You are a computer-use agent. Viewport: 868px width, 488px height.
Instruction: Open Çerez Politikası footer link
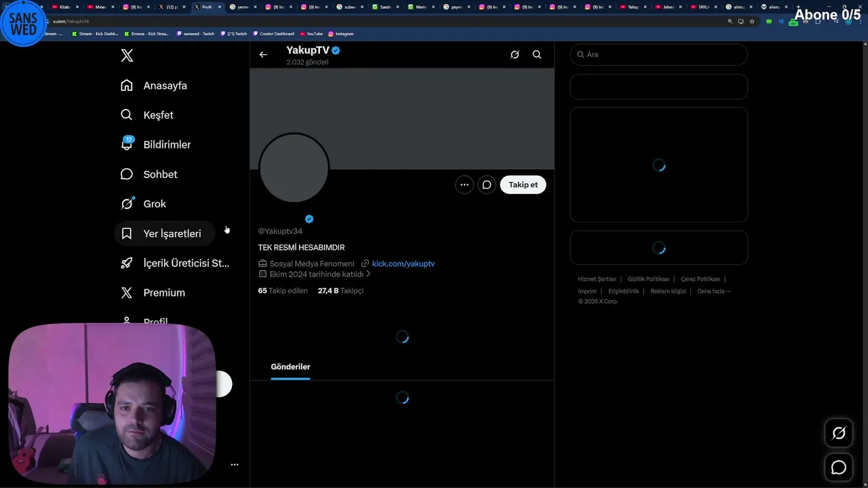click(x=701, y=279)
